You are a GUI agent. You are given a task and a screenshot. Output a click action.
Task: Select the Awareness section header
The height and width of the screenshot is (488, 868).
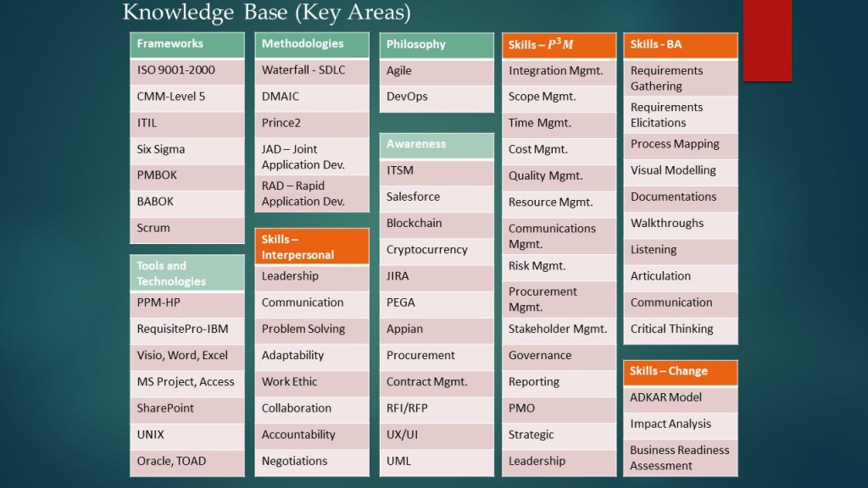436,145
